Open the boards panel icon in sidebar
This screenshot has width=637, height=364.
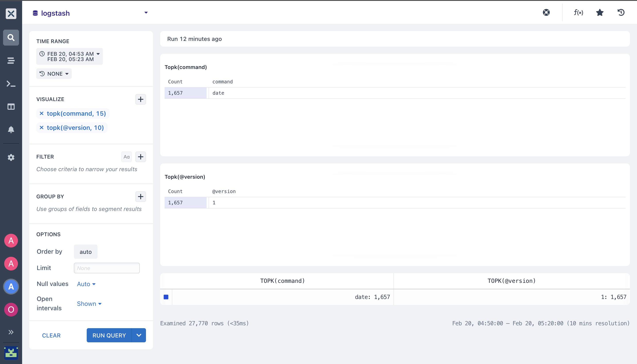11,107
